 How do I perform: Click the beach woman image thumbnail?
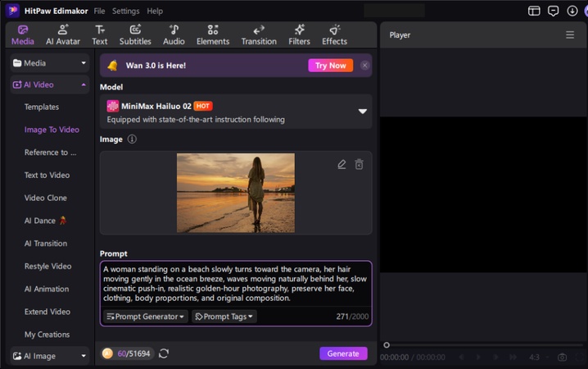(236, 193)
